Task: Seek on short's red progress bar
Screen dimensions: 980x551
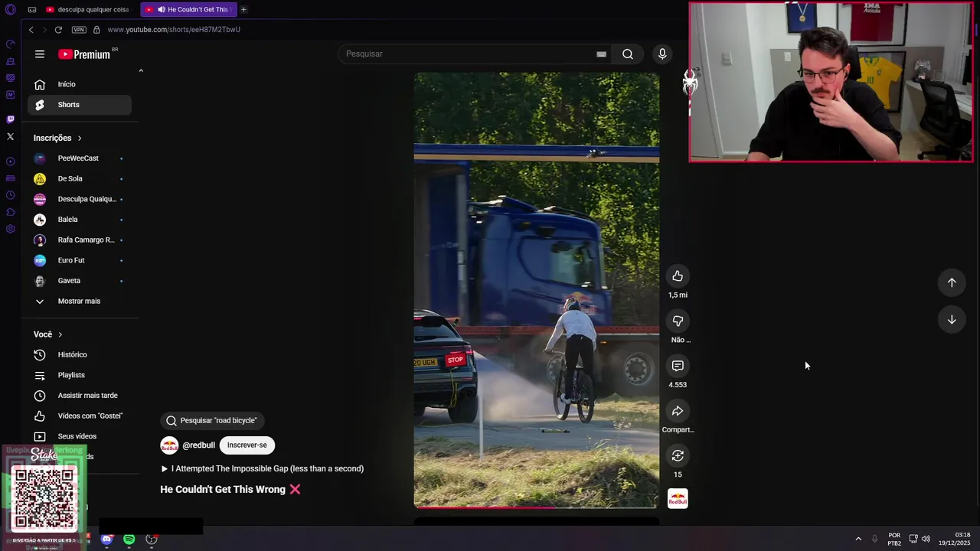Action: click(x=536, y=507)
